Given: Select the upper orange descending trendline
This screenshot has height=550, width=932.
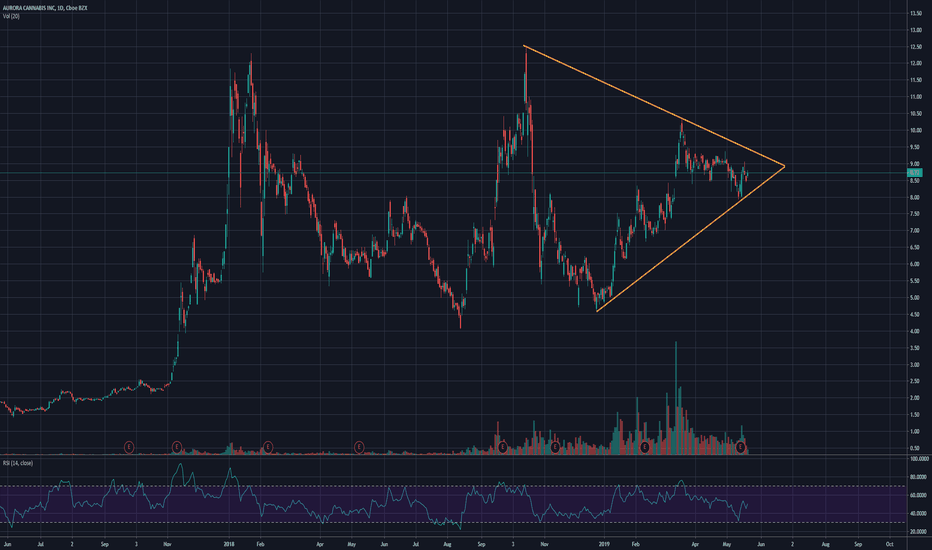Looking at the screenshot, I should tap(654, 106).
